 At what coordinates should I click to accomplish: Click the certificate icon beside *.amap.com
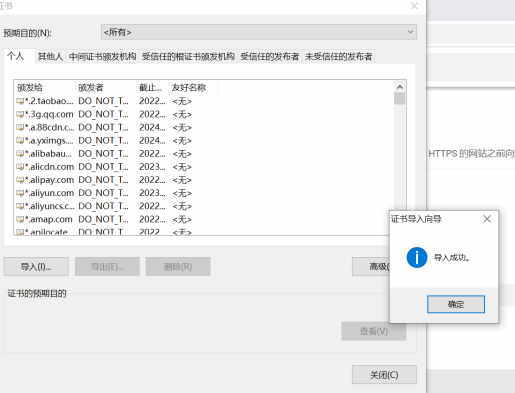pyautogui.click(x=20, y=219)
